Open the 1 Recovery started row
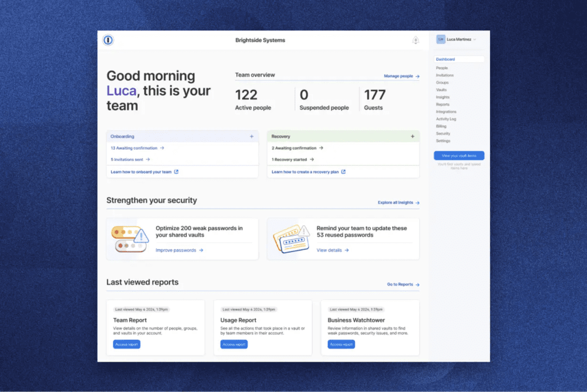The image size is (587, 392). 292,159
